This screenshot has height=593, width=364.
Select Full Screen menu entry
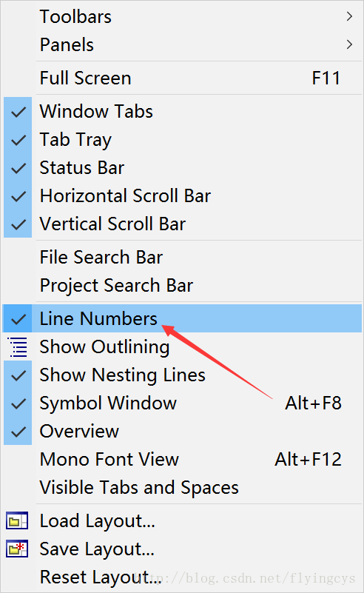tap(182, 78)
